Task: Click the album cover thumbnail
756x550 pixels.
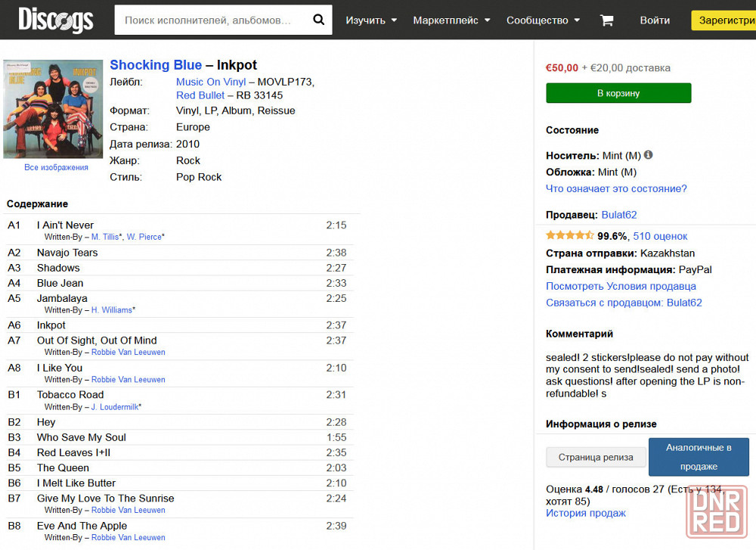Action: click(53, 109)
